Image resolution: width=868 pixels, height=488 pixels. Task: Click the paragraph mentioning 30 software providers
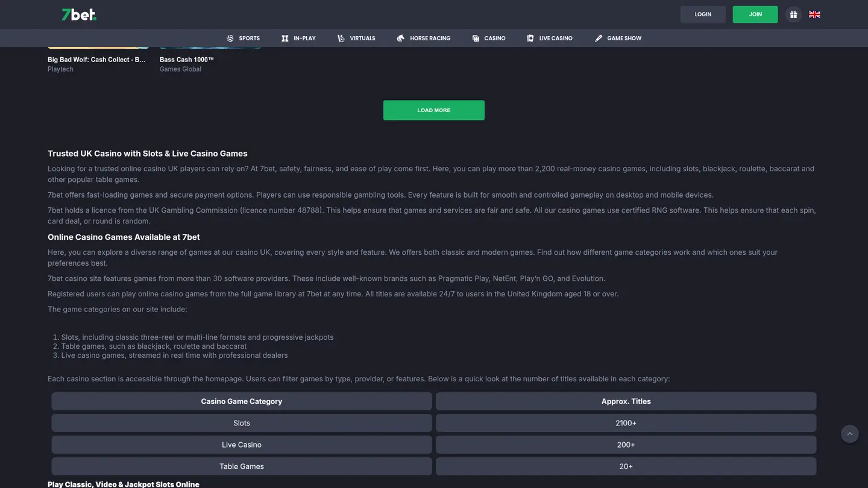point(326,278)
